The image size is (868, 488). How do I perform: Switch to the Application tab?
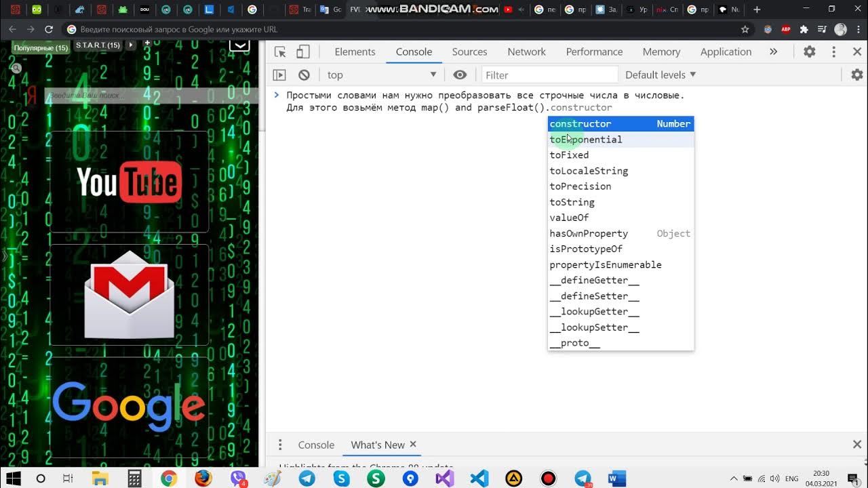point(726,52)
